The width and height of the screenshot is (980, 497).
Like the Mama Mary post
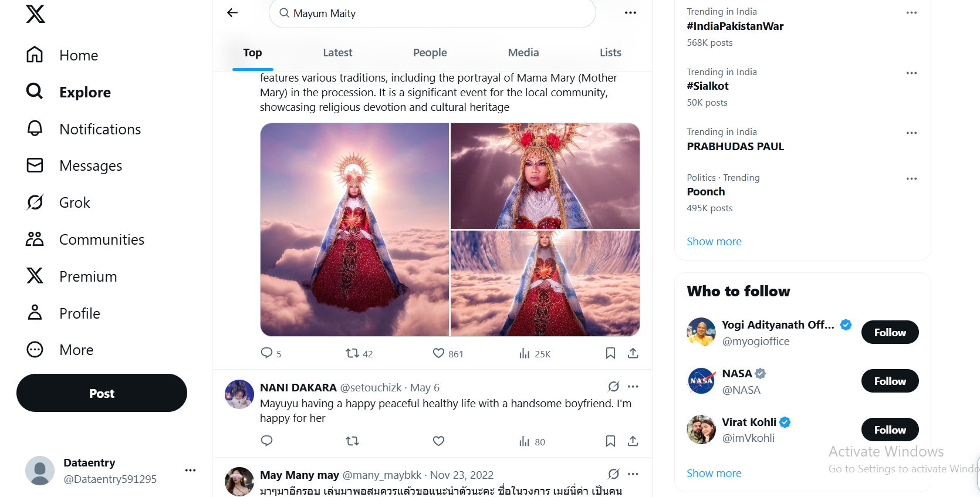pos(438,353)
